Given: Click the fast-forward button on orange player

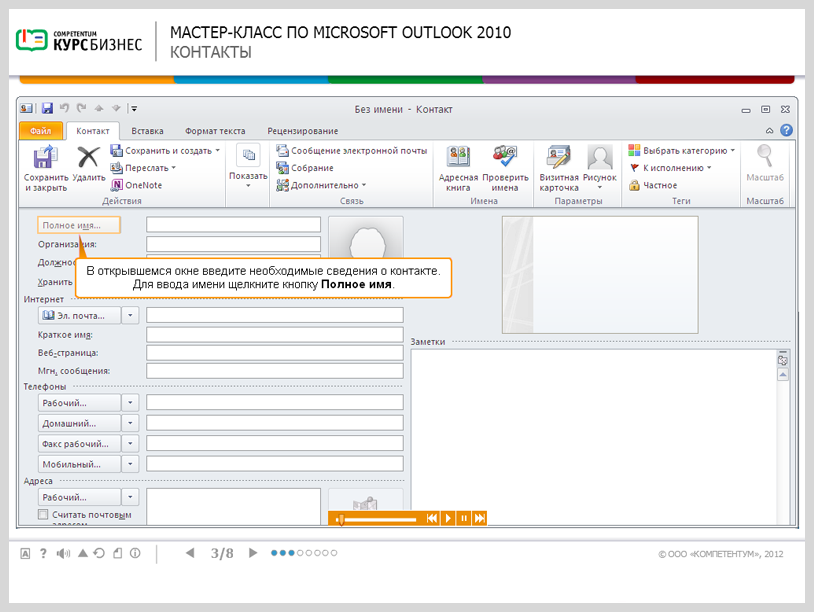Looking at the screenshot, I should [480, 518].
